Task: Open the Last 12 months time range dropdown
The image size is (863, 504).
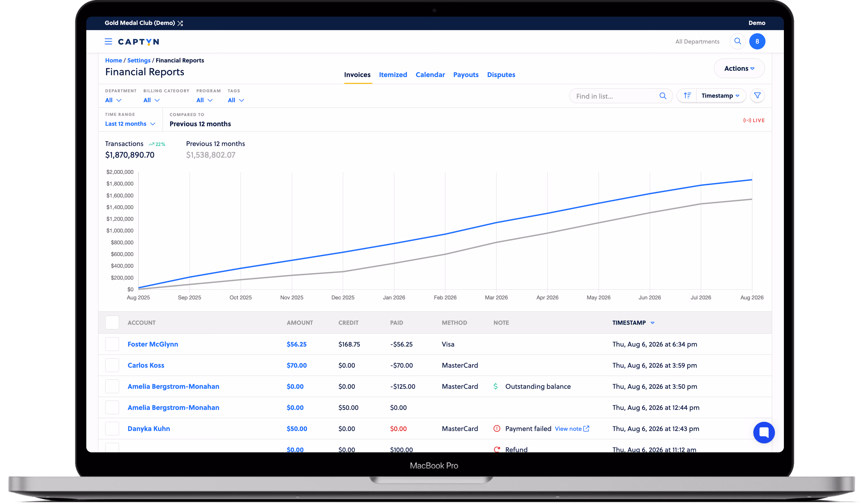Action: pyautogui.click(x=130, y=124)
